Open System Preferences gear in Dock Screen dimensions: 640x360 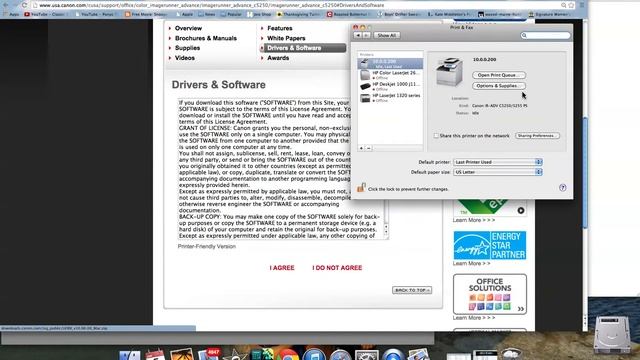tap(367, 355)
